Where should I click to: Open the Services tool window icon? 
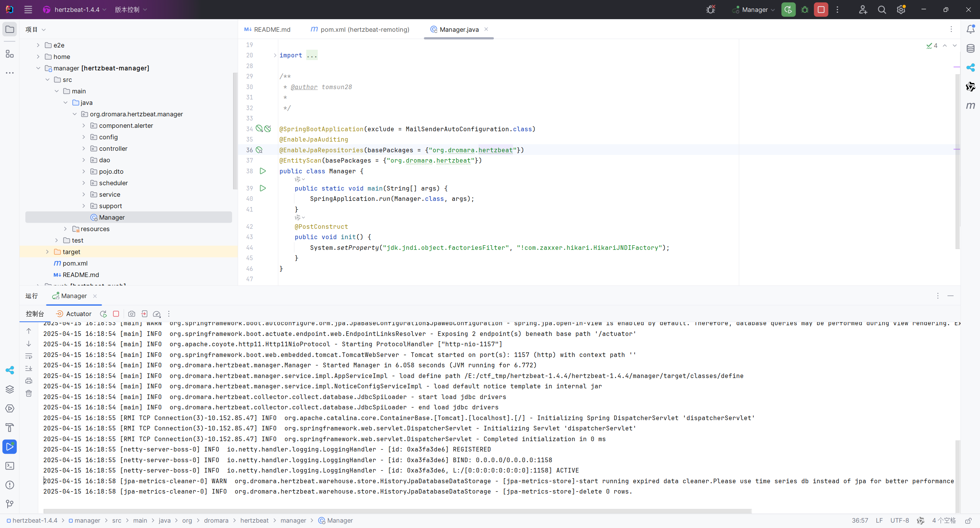point(10,408)
